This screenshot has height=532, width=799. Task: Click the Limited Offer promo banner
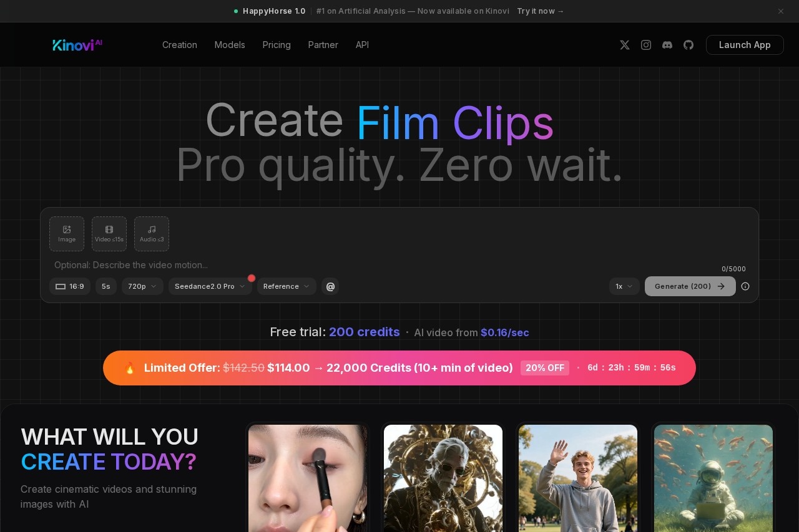pyautogui.click(x=399, y=368)
